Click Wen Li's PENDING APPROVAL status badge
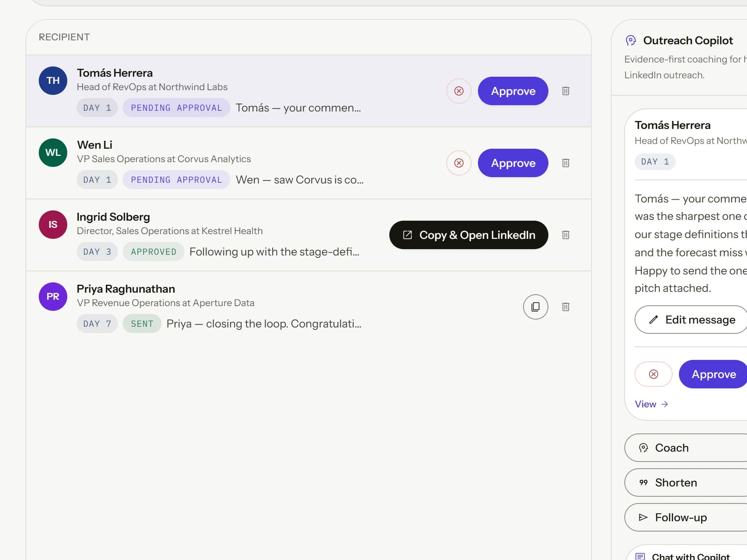Screen dimensions: 747x560 point(176,180)
